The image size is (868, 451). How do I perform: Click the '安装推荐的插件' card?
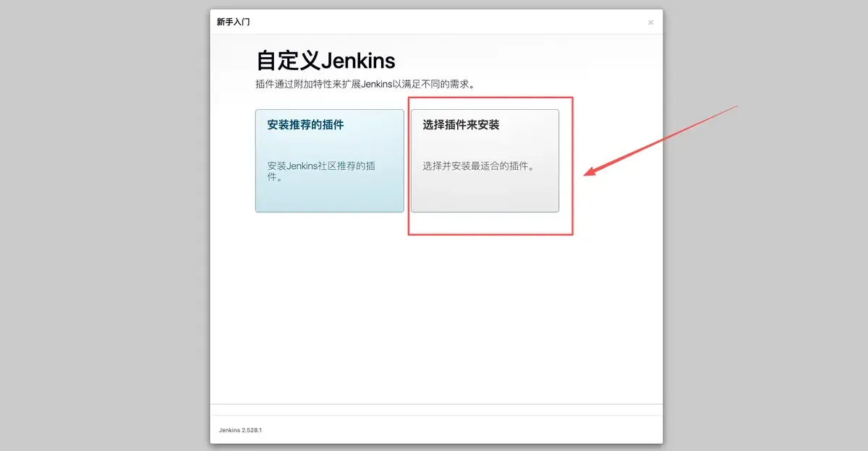[329, 160]
